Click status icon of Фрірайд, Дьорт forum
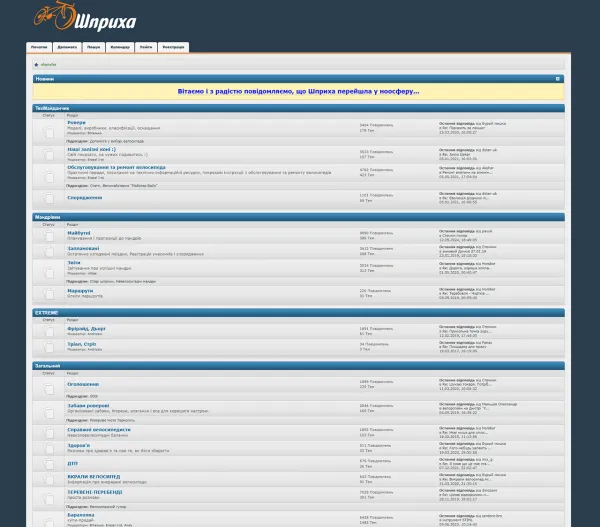The width and height of the screenshot is (600, 527). [49, 331]
